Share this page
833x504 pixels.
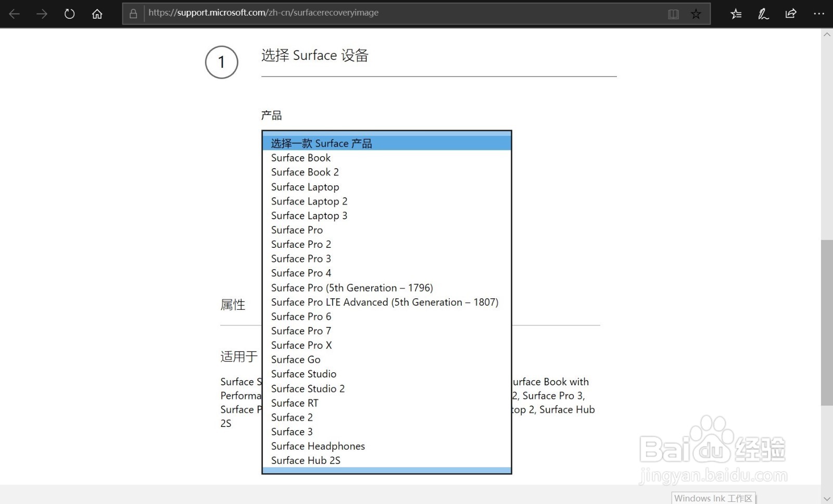791,14
